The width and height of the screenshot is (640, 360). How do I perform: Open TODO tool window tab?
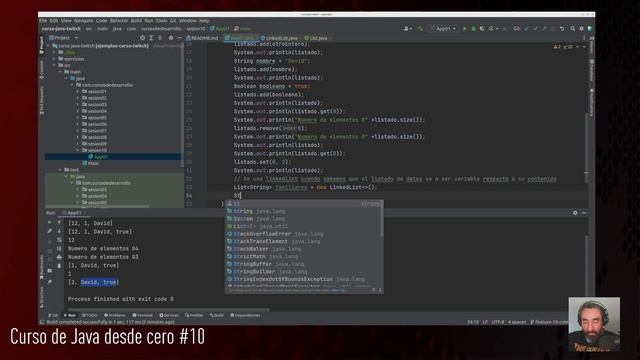point(90,315)
